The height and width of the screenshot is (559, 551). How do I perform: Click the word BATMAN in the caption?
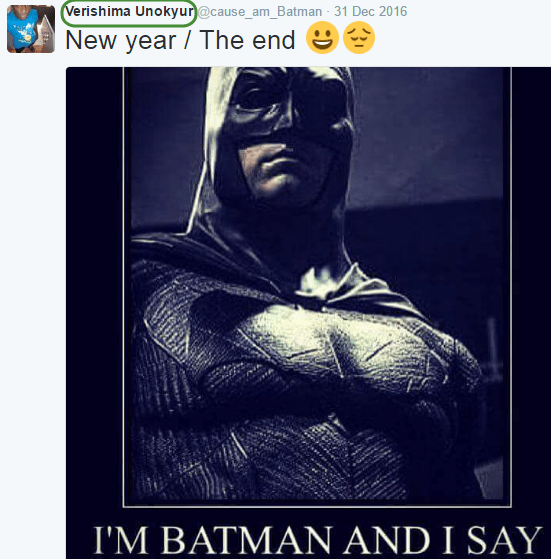coord(246,540)
